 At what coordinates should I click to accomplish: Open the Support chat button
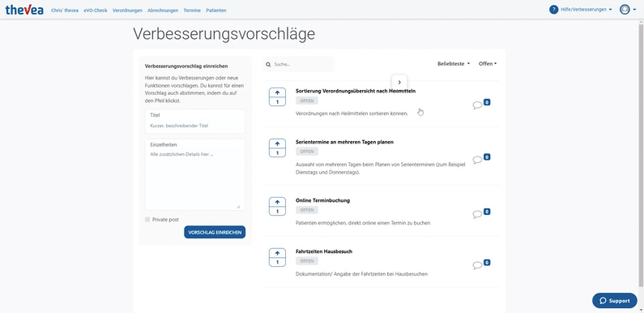614,301
